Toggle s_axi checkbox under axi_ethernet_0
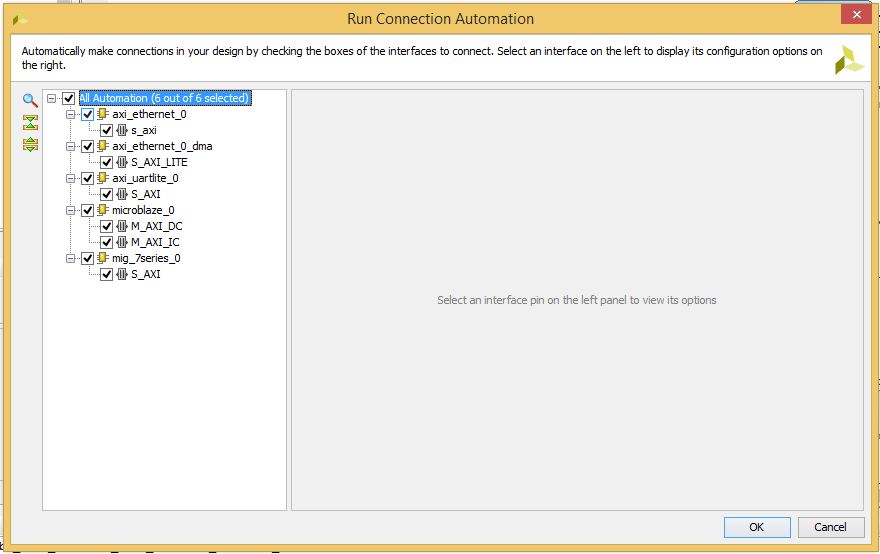This screenshot has width=880, height=554. click(107, 130)
